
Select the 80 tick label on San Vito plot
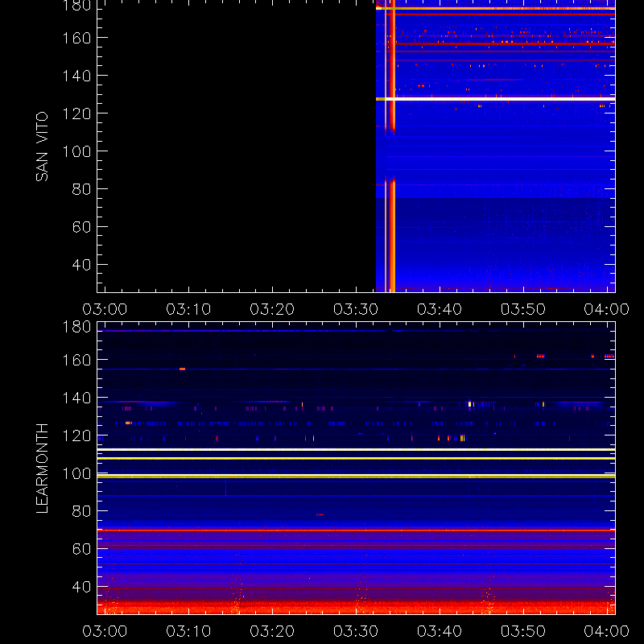point(81,189)
